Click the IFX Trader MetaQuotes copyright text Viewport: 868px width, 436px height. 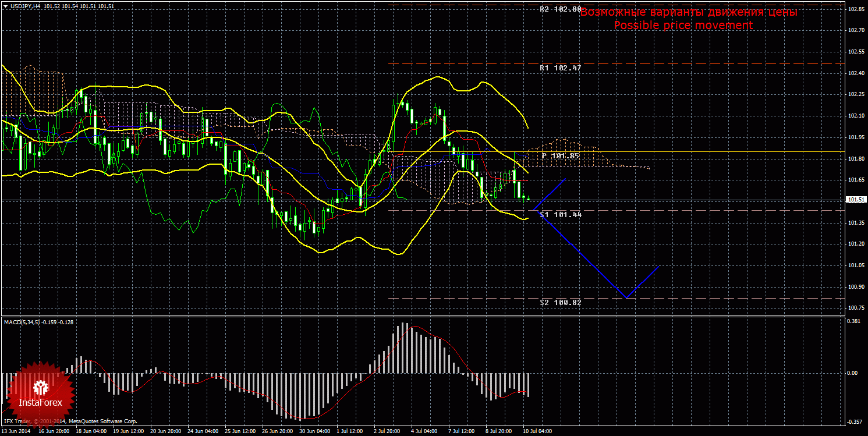pos(70,421)
